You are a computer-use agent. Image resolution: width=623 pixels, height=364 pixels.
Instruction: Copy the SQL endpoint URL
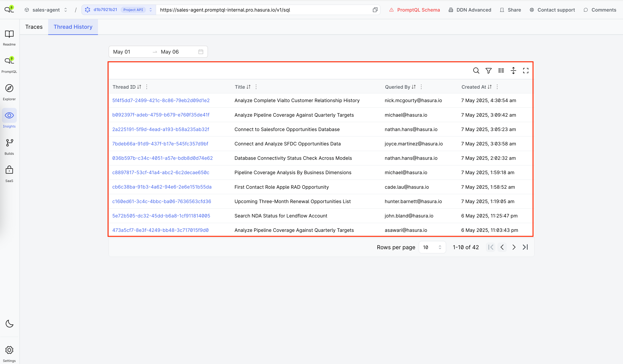click(x=375, y=10)
